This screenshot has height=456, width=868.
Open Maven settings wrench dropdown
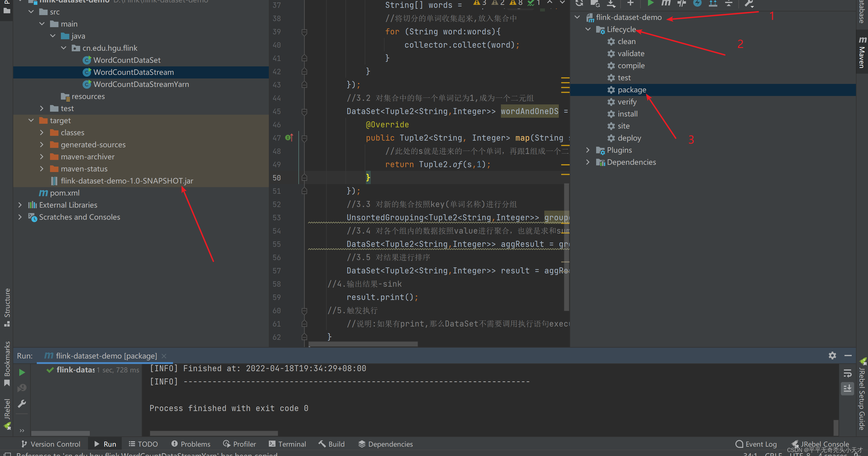[x=749, y=3]
